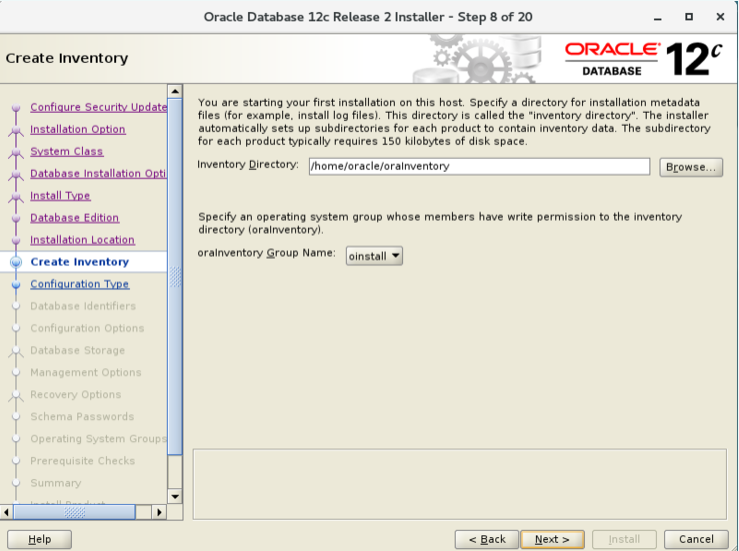This screenshot has width=739, height=551.
Task: Click the 'Database Storage' disabled step
Action: (x=78, y=350)
